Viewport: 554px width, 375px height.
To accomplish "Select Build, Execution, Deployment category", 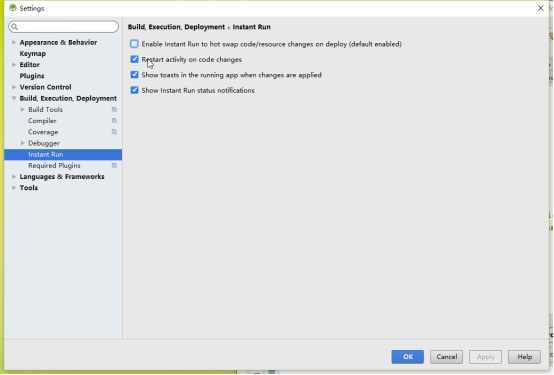I will [x=68, y=98].
